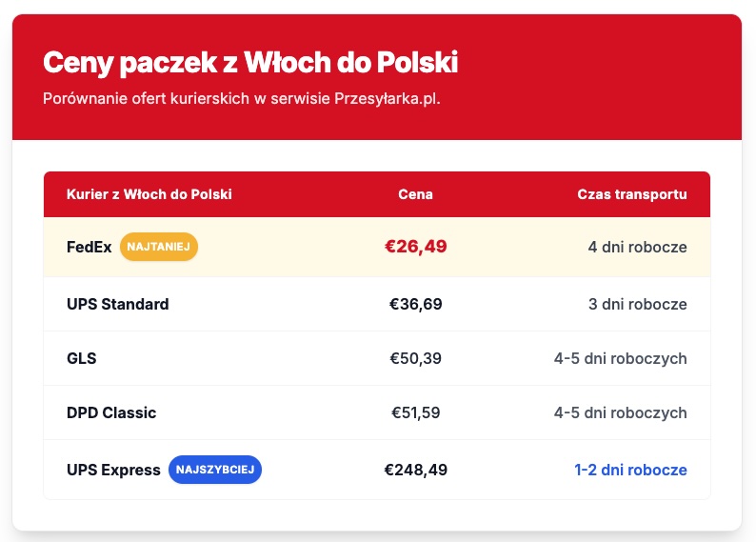The image size is (756, 542).
Task: Click the €36,69 UPS Standard price
Action: [415, 304]
